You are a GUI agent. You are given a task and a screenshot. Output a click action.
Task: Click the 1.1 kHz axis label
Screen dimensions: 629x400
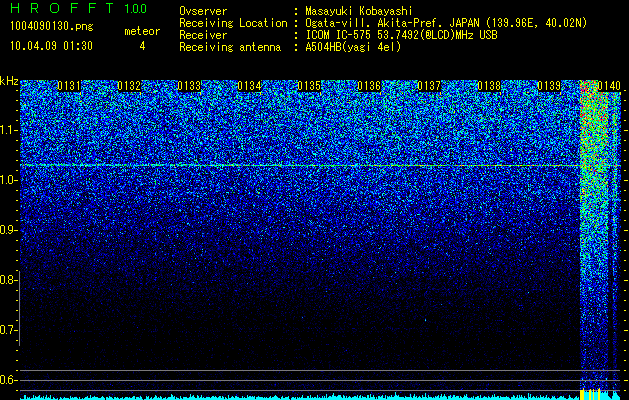8,130
